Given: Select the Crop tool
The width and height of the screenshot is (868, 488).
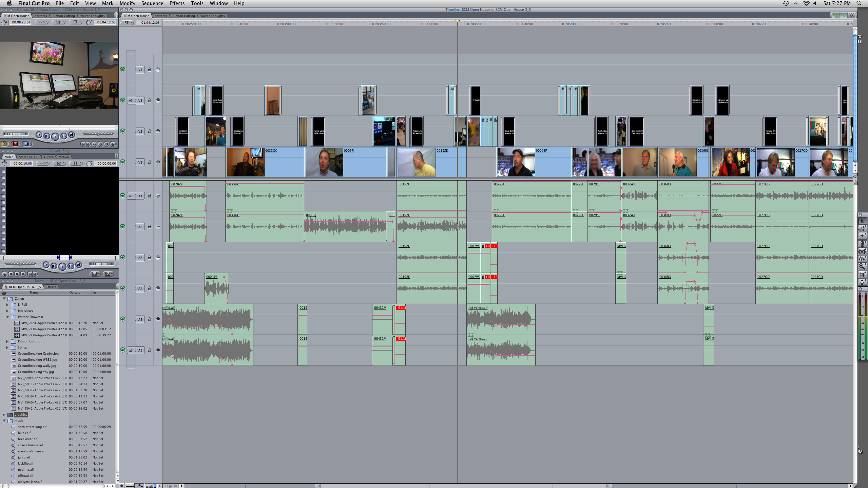Looking at the screenshot, I should click(862, 274).
